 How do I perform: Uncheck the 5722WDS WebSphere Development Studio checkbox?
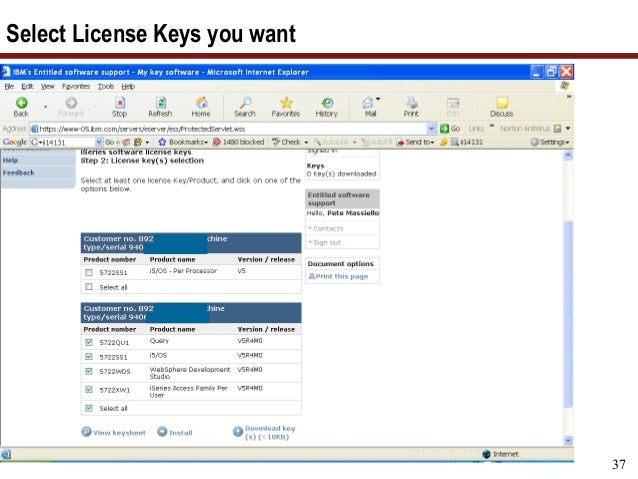89,371
